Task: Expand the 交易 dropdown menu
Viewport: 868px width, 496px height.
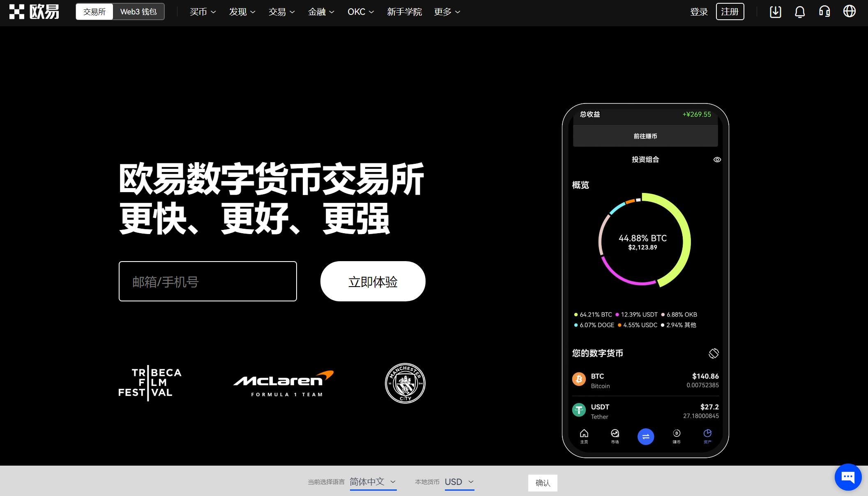Action: click(x=280, y=11)
